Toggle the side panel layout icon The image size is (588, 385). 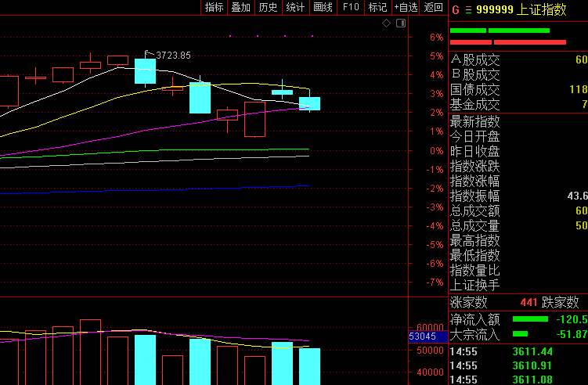pyautogui.click(x=401, y=23)
